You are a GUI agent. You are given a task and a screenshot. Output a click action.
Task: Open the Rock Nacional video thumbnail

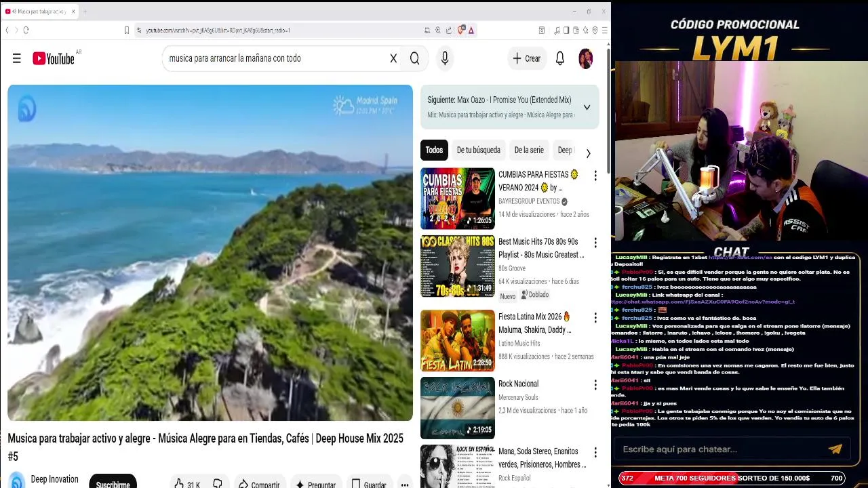[458, 408]
